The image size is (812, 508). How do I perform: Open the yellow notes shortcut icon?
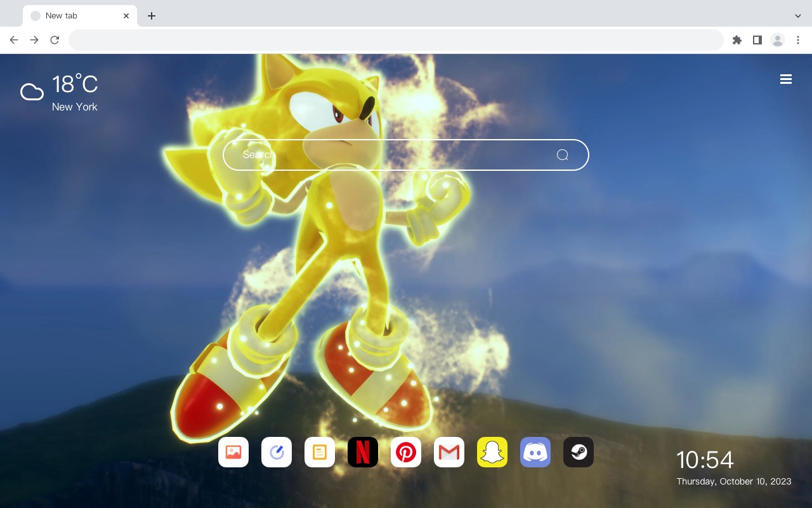(x=320, y=452)
